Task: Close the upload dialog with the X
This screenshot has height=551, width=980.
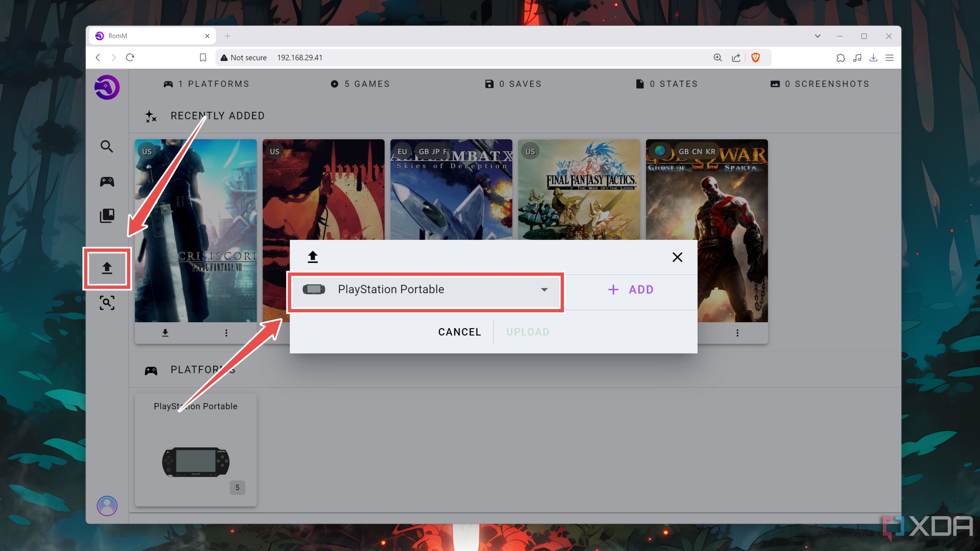Action: pos(677,257)
